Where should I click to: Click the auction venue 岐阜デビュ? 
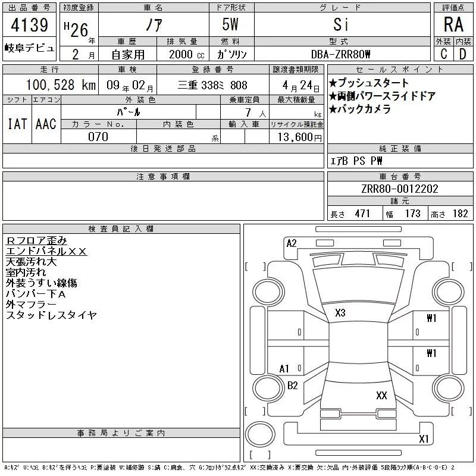29,48
